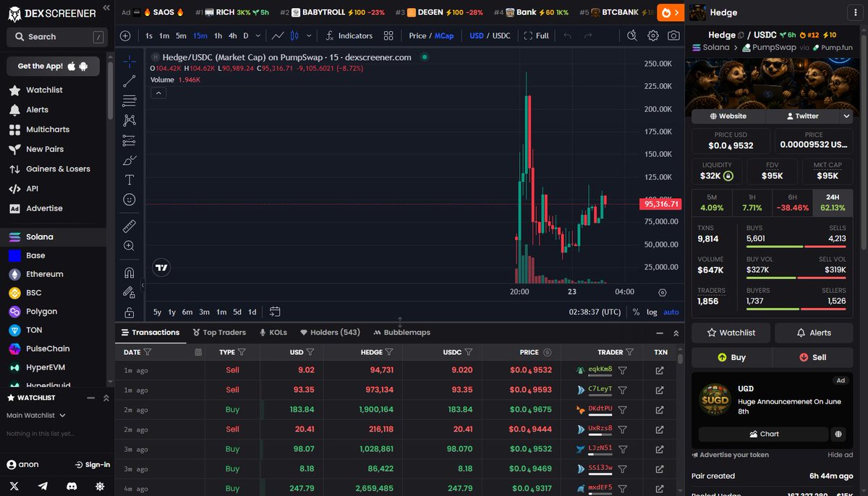This screenshot has height=496, width=868.
Task: Open the Fibonacci retracement tool
Action: [129, 101]
